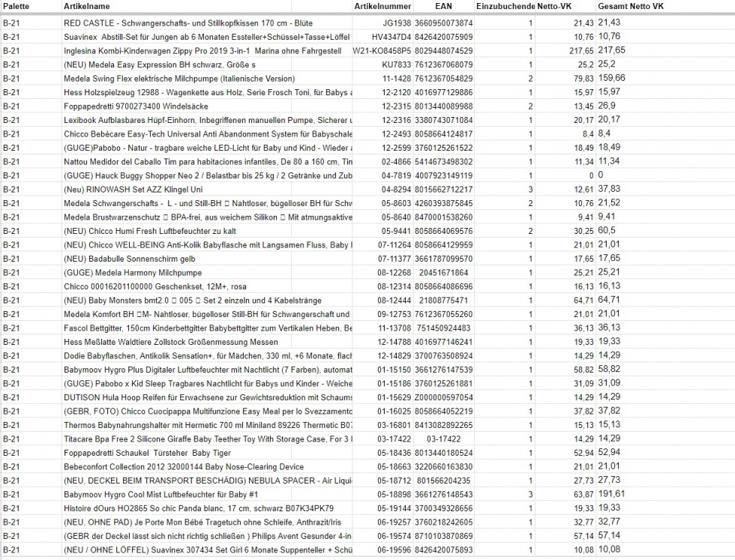Screen dimensions: 735x560
Task: Click the "Netto-VK" column header
Action: tap(554, 6)
